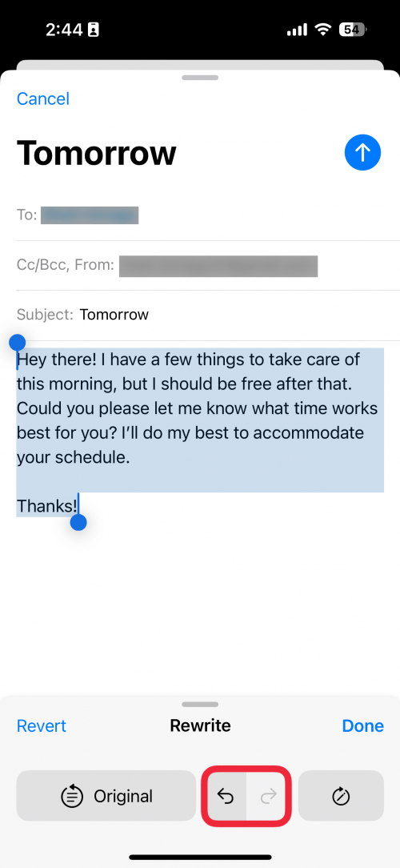
Task: Tap the selection end handle
Action: tap(78, 522)
